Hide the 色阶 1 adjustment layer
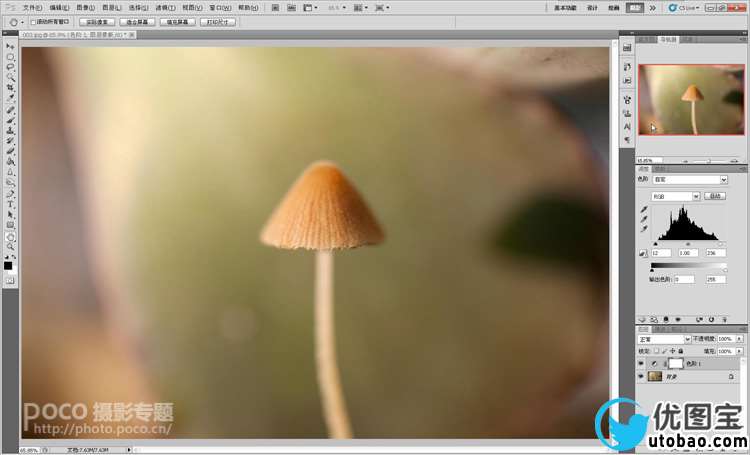Screen dimensions: 750x455 tap(641, 364)
